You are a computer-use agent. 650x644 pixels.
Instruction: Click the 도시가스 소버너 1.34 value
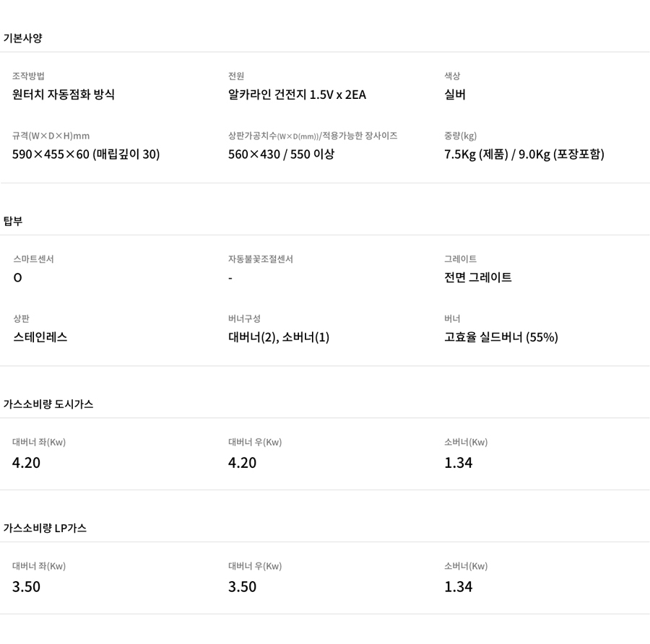(458, 463)
